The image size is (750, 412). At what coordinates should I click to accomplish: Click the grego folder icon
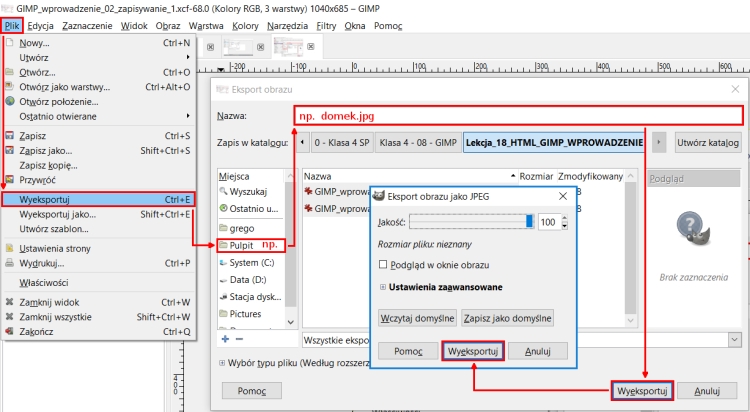[x=223, y=228]
